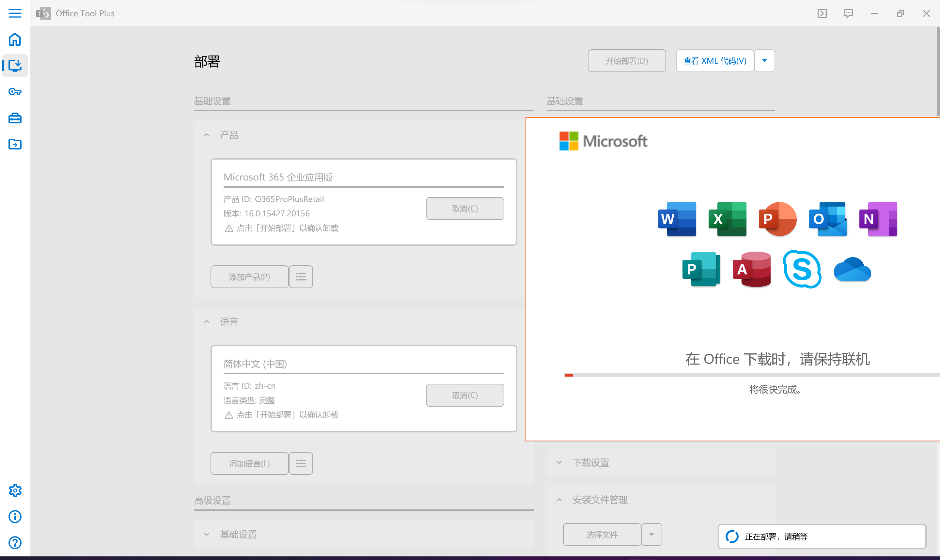Click the 简体中文 (中国) language title

255,364
